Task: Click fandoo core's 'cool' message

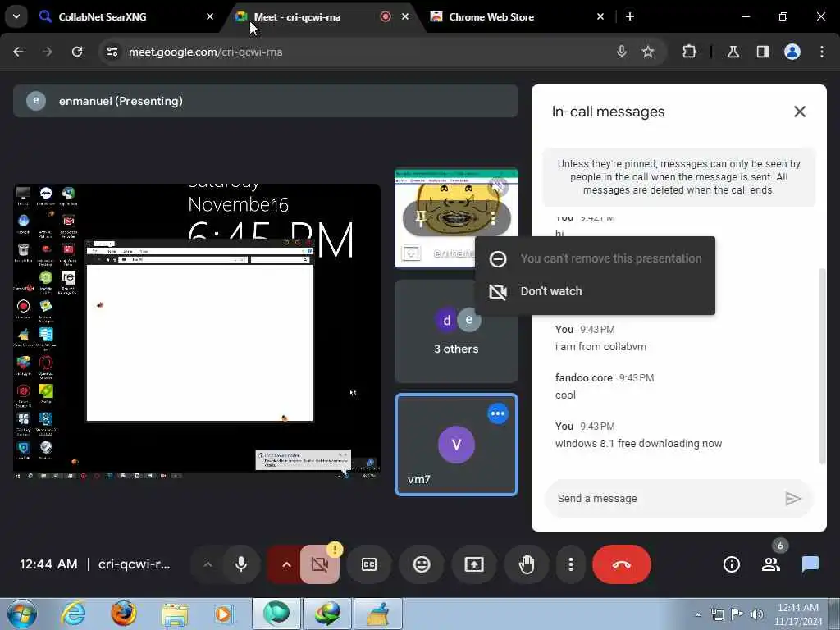Action: [x=565, y=395]
